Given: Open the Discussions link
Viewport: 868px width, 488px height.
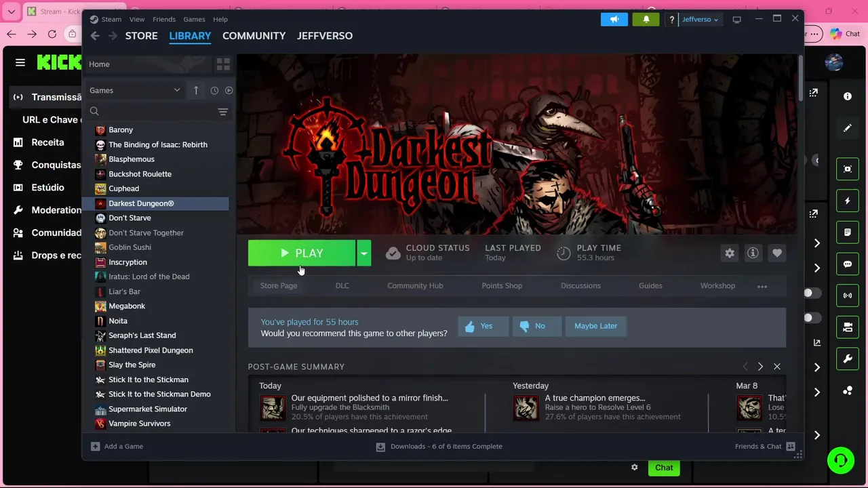Looking at the screenshot, I should tap(580, 286).
